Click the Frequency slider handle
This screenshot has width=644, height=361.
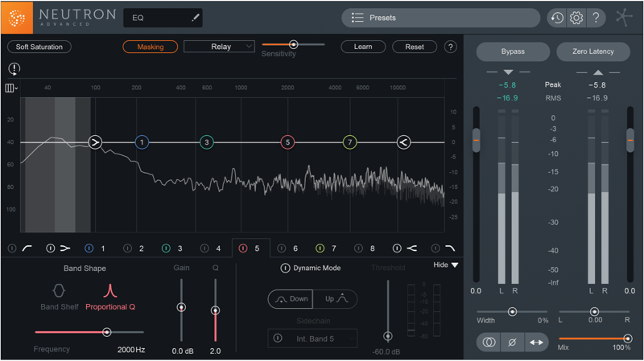107,332
